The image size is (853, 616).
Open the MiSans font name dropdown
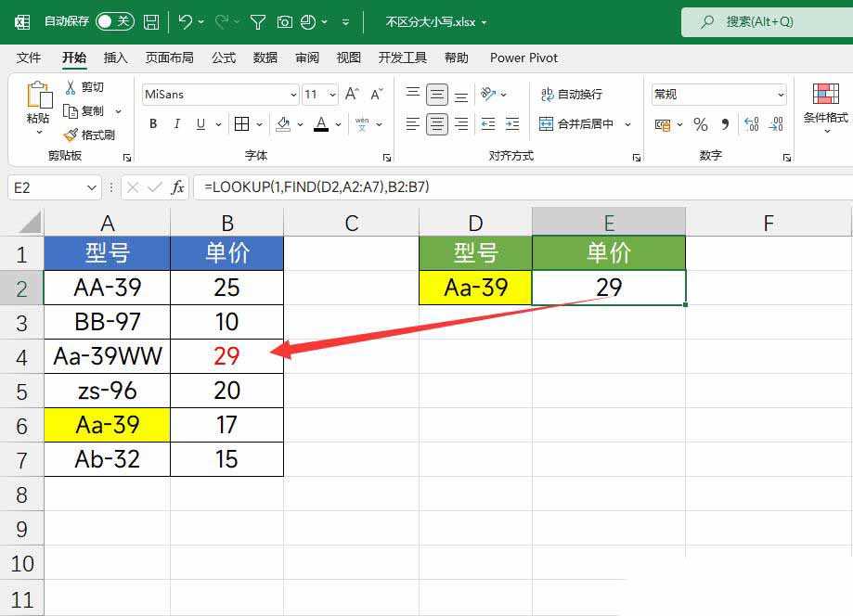point(293,95)
